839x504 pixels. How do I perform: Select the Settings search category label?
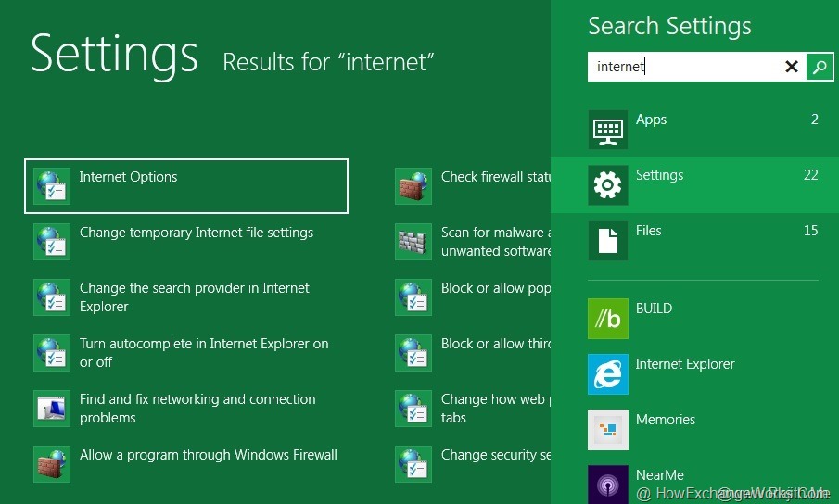[659, 175]
